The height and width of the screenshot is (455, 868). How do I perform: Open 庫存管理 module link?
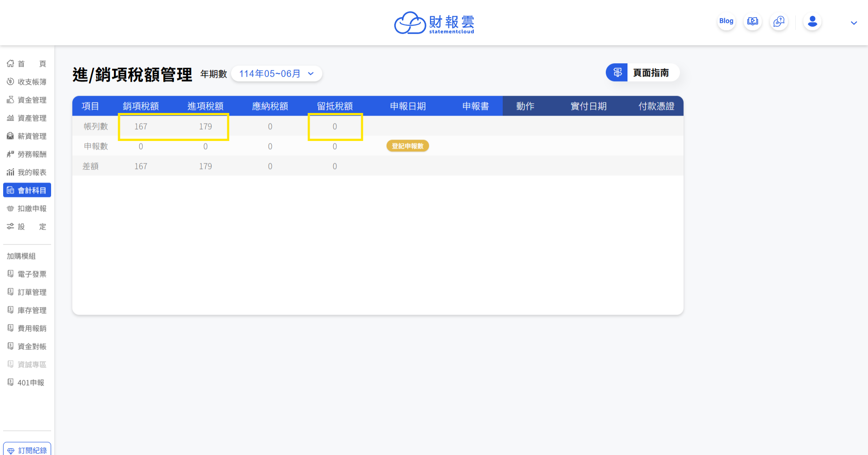pos(27,310)
